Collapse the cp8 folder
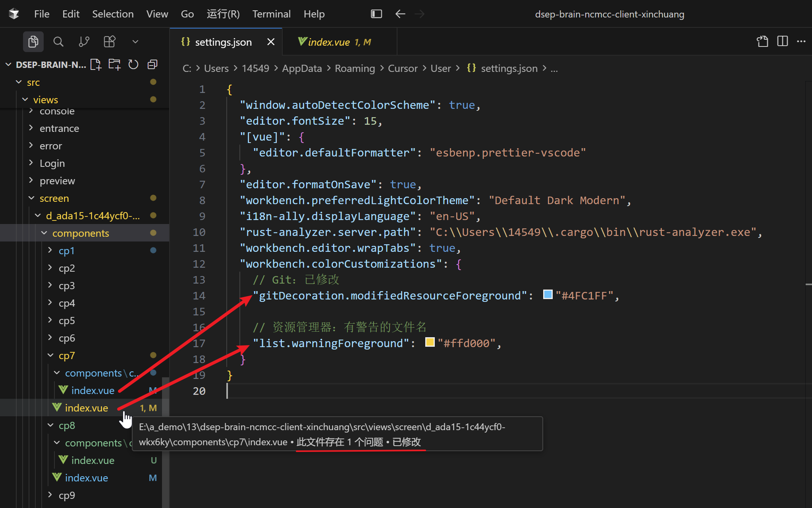The height and width of the screenshot is (508, 812). click(x=50, y=425)
